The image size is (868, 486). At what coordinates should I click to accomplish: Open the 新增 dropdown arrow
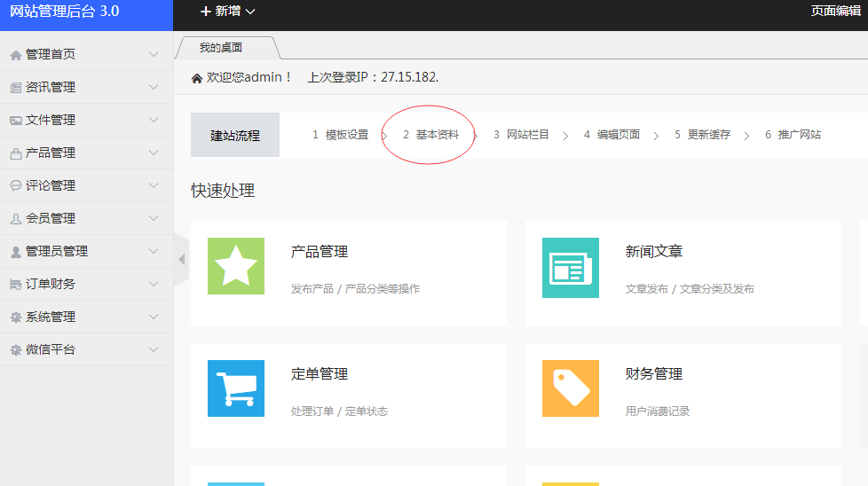[250, 12]
